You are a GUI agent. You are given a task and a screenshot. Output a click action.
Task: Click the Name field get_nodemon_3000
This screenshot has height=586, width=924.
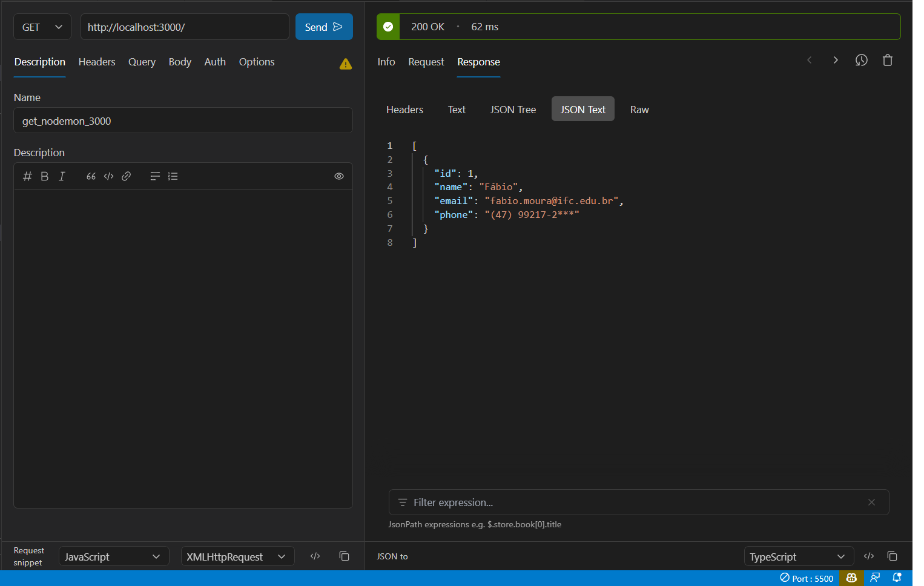[183, 120]
